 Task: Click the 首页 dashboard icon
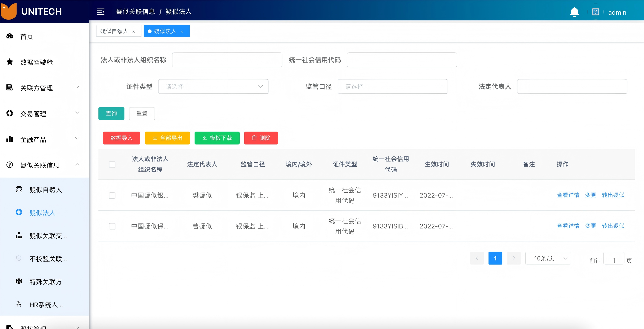click(x=10, y=36)
